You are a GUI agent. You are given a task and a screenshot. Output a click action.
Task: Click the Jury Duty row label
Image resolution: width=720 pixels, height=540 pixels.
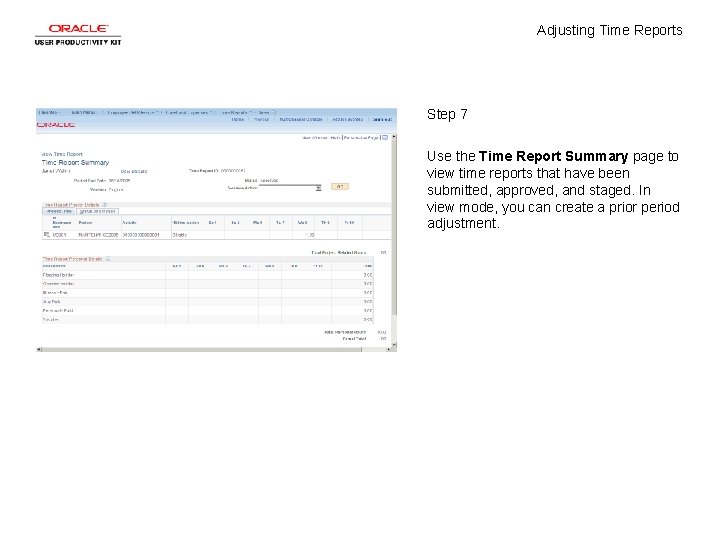[51, 302]
